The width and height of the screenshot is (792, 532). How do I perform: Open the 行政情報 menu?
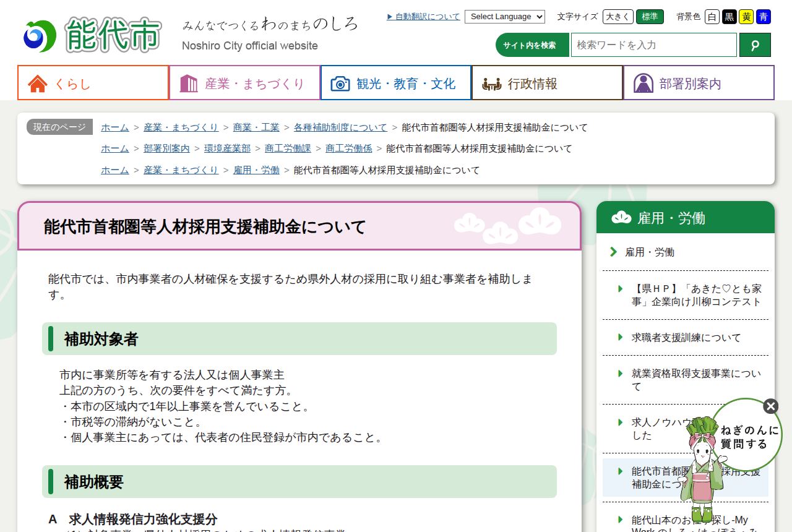(547, 83)
